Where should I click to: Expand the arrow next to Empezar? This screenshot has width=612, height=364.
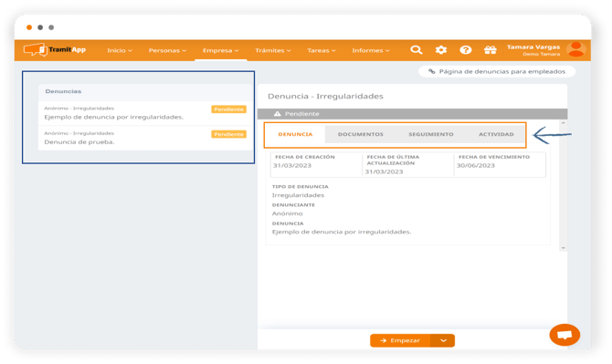pos(443,340)
